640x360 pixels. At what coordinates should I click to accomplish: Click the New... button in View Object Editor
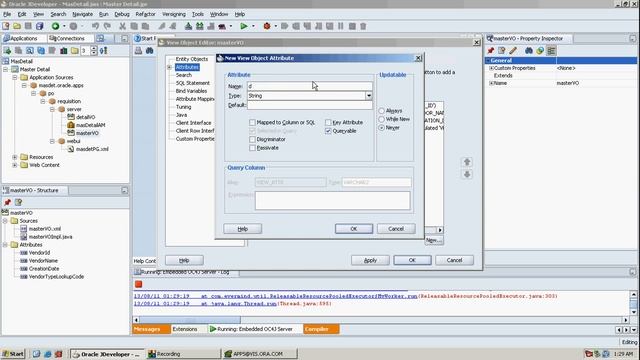(433, 240)
